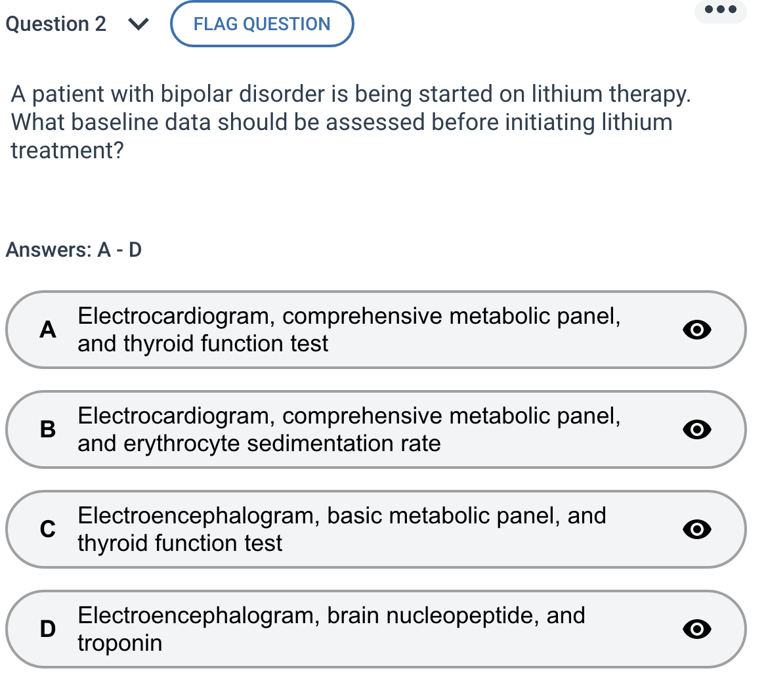Toggle the eye icon for answer B
The width and height of the screenshot is (768, 700).
[x=696, y=429]
